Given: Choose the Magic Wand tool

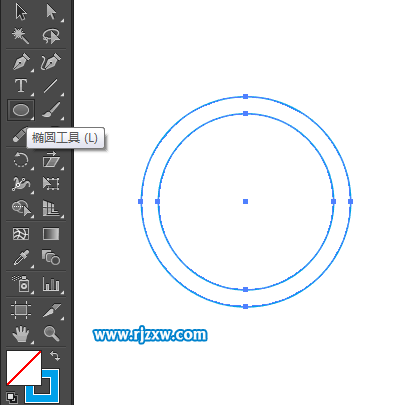Looking at the screenshot, I should (21, 36).
